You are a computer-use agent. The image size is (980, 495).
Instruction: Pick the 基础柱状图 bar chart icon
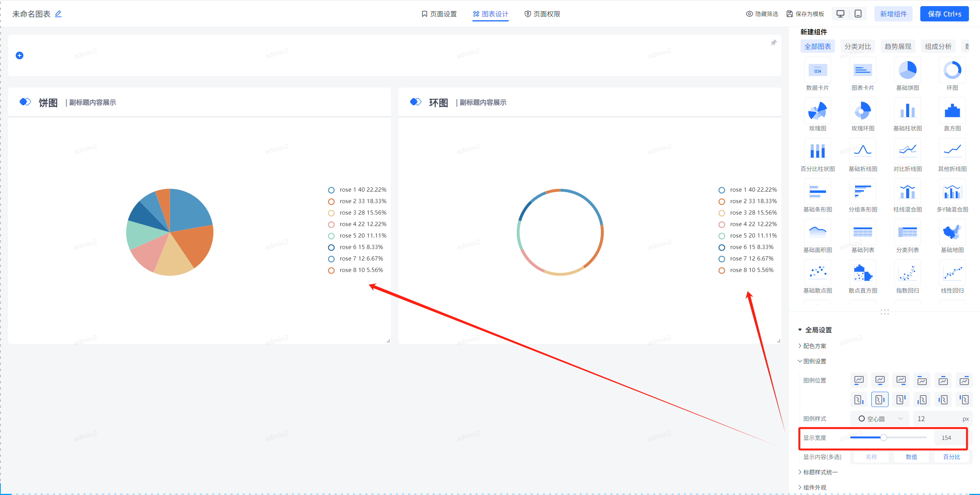tap(907, 111)
